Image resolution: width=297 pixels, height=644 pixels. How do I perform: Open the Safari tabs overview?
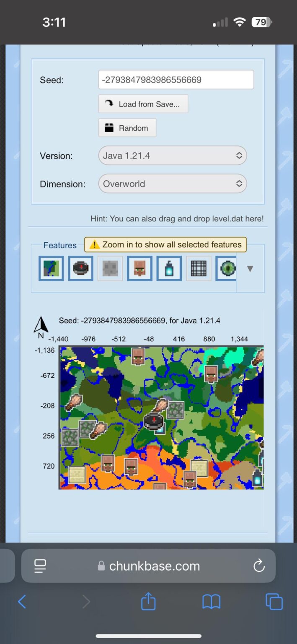274,602
